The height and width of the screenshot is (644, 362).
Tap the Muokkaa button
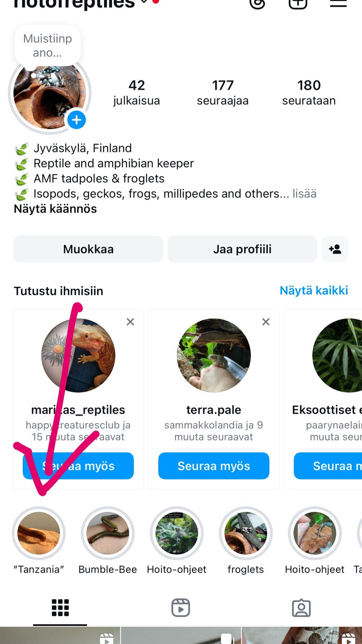coord(88,249)
